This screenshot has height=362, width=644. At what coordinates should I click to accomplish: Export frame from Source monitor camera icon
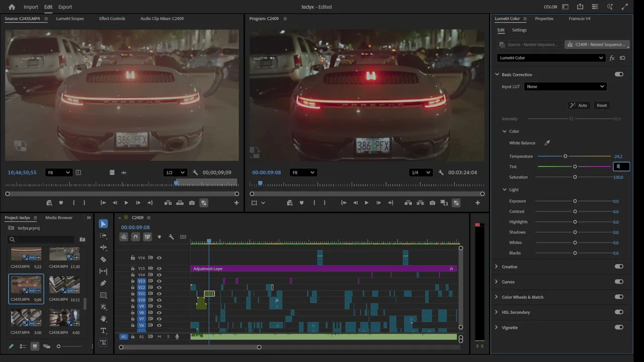pyautogui.click(x=192, y=203)
